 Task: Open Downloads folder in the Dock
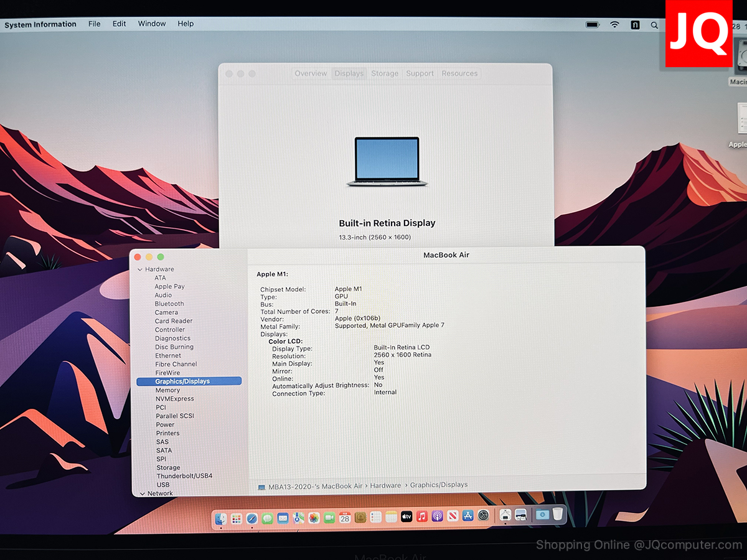542,515
